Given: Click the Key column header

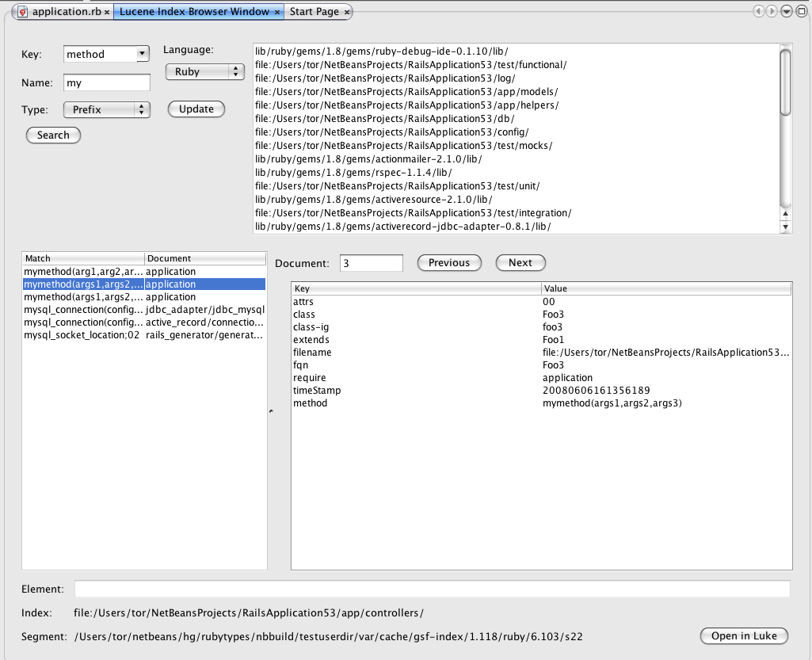Looking at the screenshot, I should point(417,288).
